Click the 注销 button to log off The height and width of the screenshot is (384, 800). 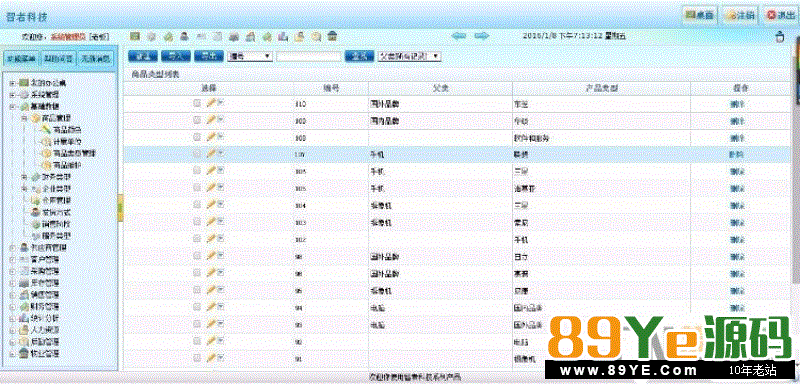[x=740, y=15]
